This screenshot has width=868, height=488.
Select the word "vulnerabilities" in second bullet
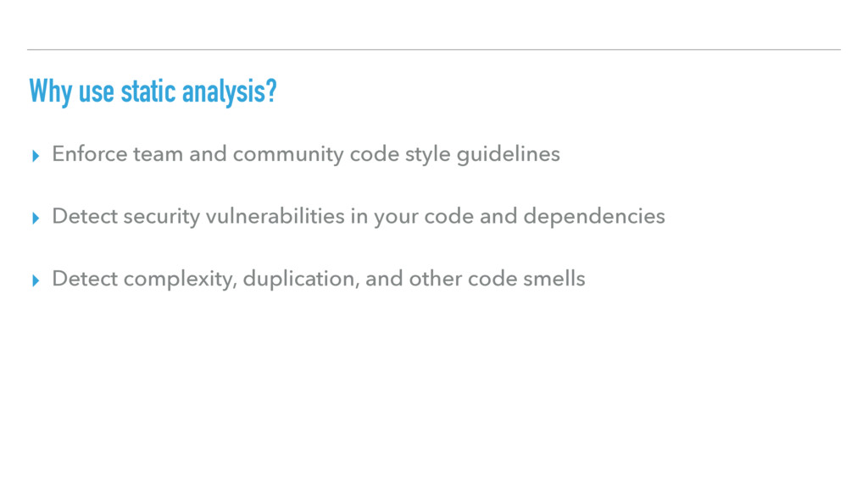[275, 216]
